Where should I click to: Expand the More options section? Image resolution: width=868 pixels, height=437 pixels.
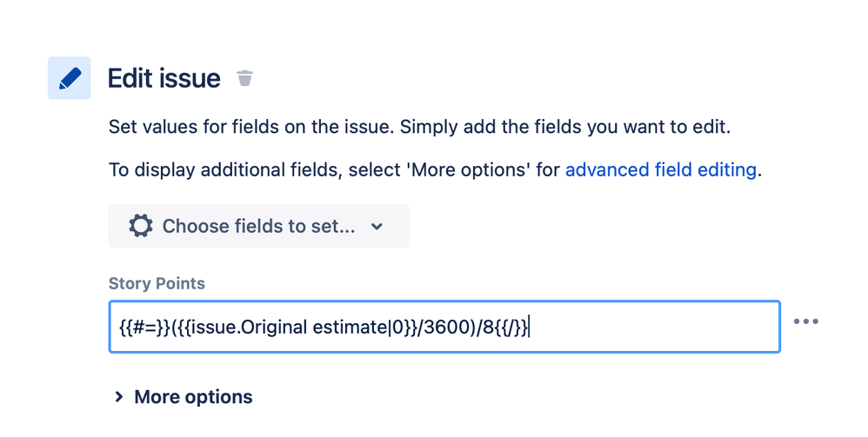[192, 397]
